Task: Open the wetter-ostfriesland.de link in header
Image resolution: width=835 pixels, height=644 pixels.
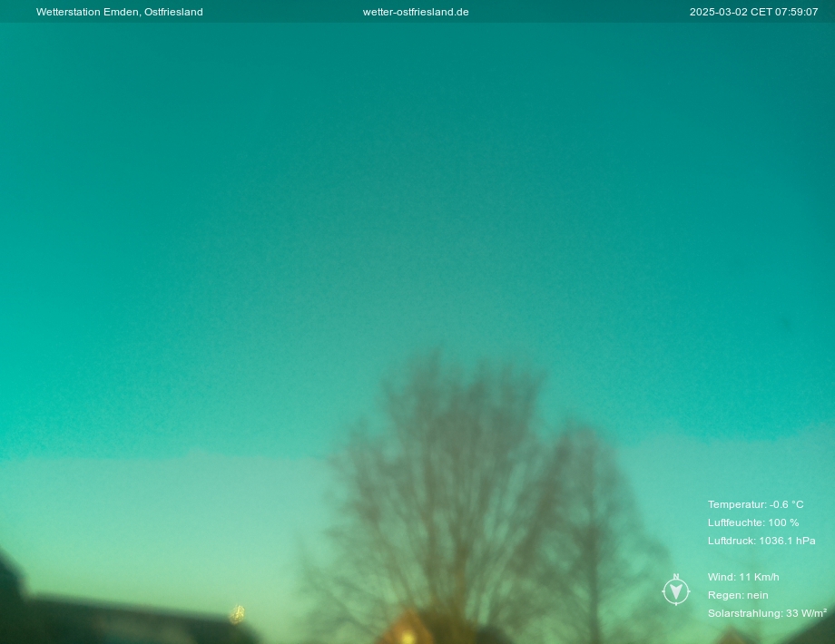Action: click(x=416, y=12)
